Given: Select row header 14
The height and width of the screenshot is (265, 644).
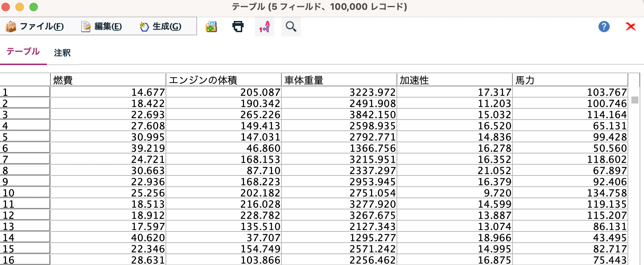Looking at the screenshot, I should click(25, 237).
